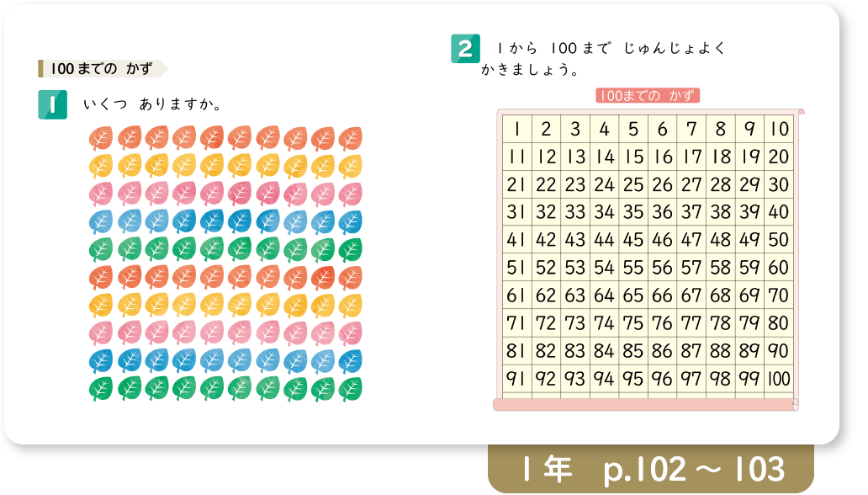Click the "1年 p.102～103" page label
The height and width of the screenshot is (495, 868).
[651, 470]
